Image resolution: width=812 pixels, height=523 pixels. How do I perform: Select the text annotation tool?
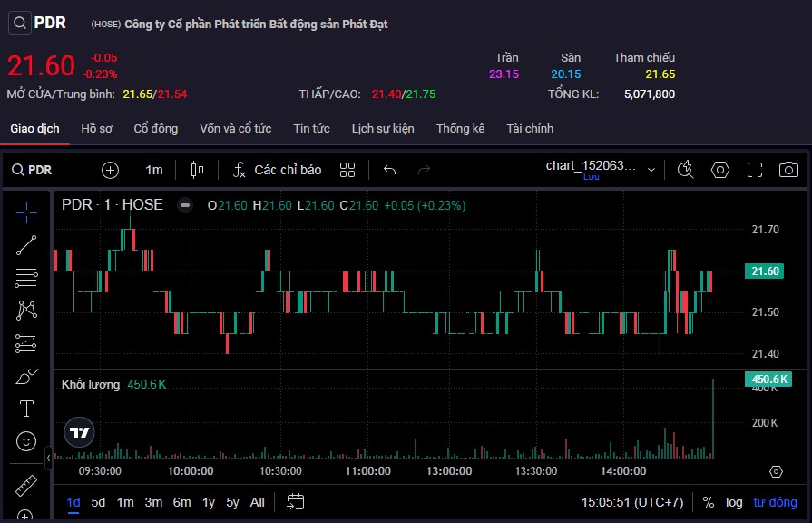(26, 409)
